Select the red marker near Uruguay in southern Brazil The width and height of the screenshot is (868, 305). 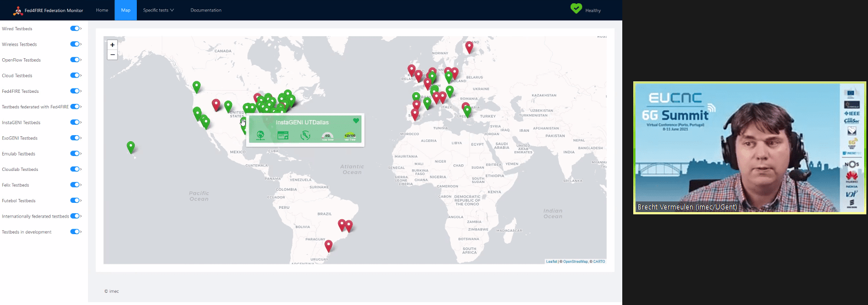(328, 246)
